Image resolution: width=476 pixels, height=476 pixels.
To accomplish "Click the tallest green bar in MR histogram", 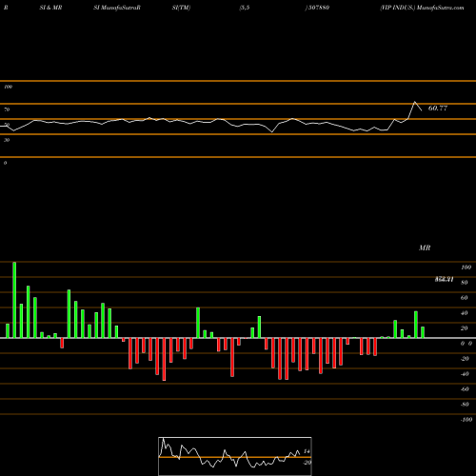I will point(14,300).
